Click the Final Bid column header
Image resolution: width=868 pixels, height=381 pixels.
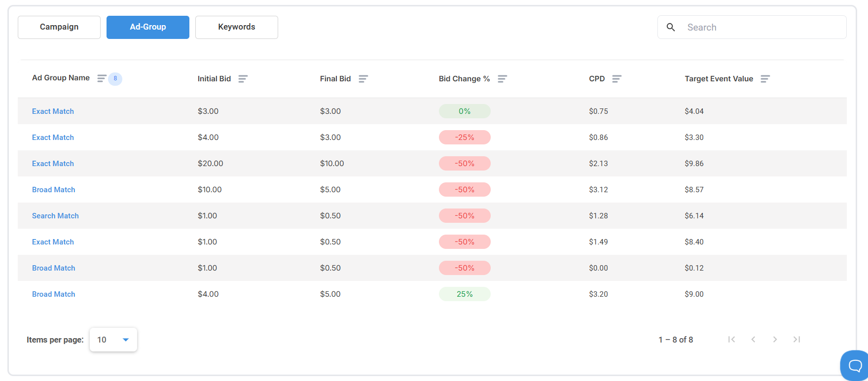pos(335,79)
